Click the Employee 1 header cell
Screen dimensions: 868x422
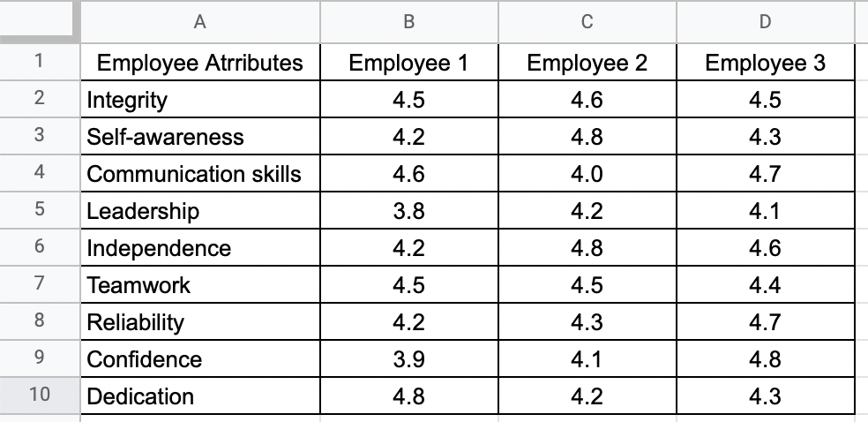(x=409, y=62)
